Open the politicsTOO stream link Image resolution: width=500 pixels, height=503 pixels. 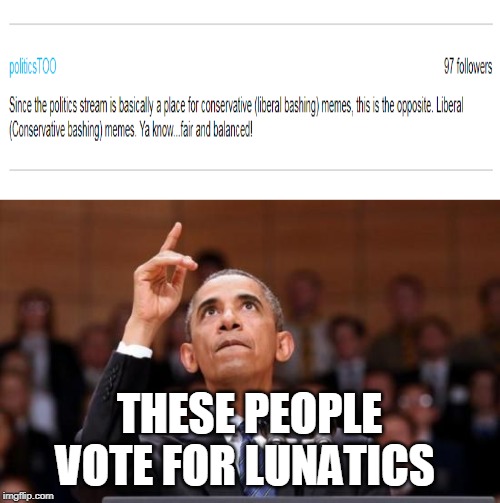(33, 67)
